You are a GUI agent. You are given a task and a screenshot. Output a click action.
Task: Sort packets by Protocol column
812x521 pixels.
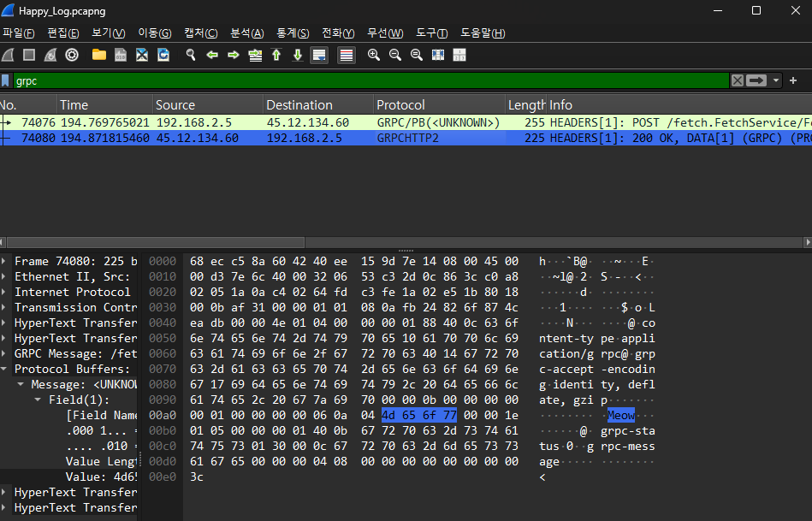point(439,105)
